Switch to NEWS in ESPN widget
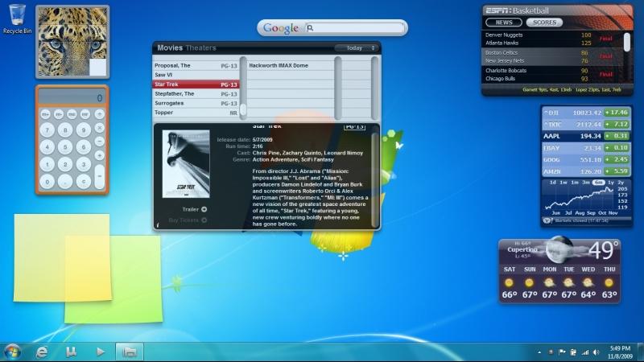 point(504,23)
